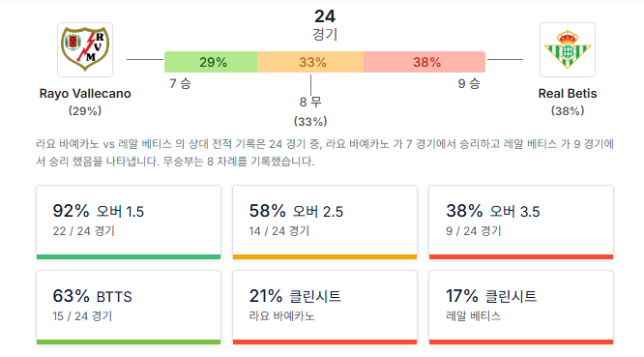This screenshot has height=357, width=644.
Task: Click the 22 / 24 경기 count text
Action: tap(84, 231)
